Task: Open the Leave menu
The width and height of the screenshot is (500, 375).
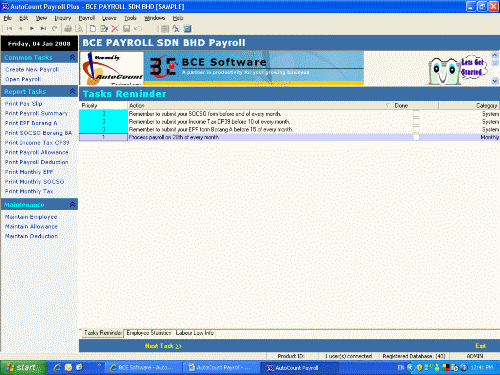Action: [x=109, y=18]
